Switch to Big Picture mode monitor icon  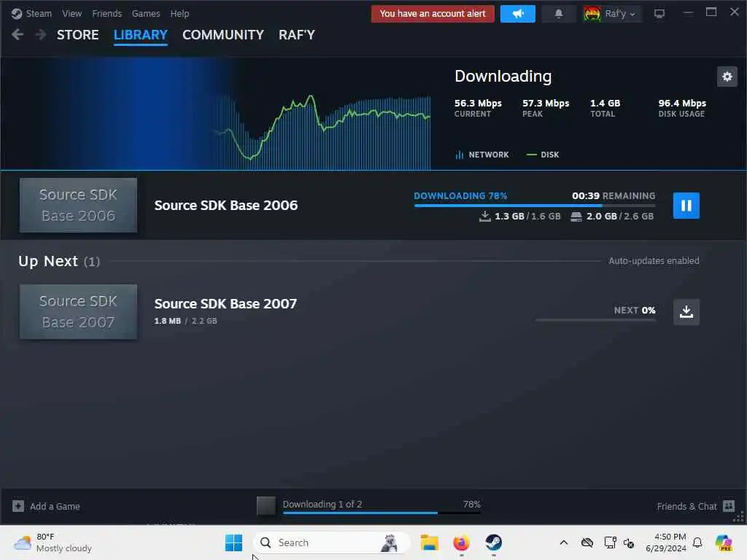659,14
